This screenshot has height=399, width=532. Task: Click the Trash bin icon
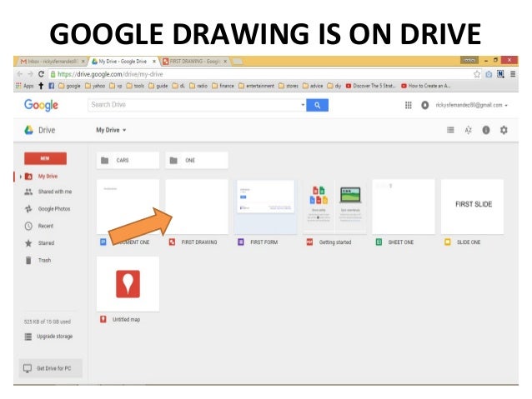point(28,261)
